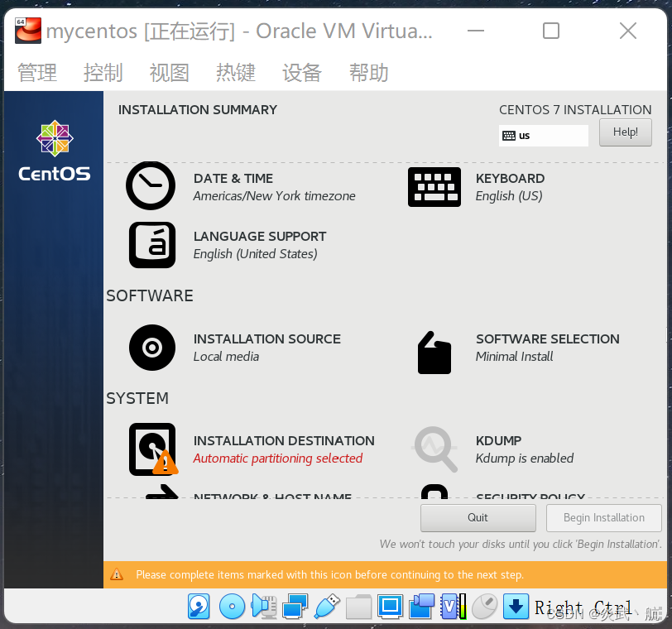This screenshot has height=629, width=672.
Task: Click audio icon in VirtualBox status bar
Action: (263, 607)
